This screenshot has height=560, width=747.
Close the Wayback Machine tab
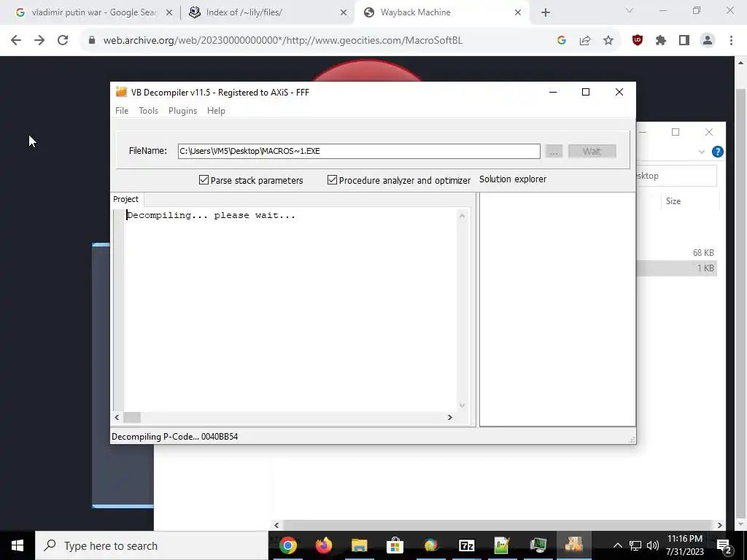[x=518, y=13]
